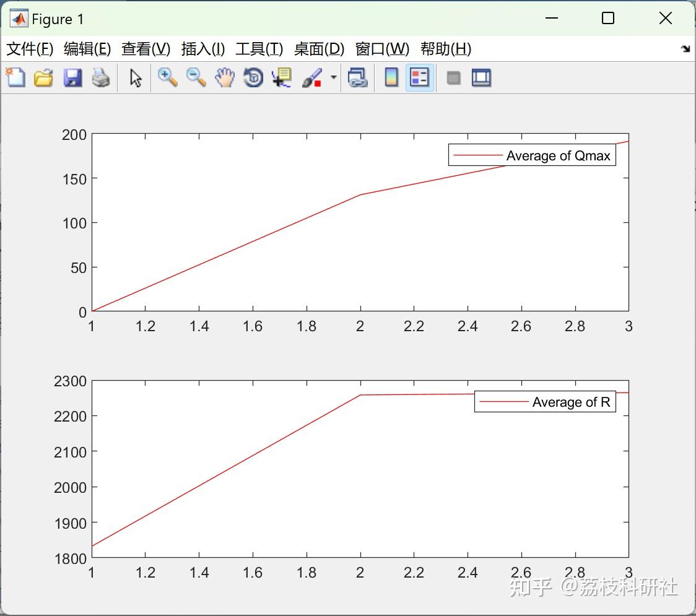Viewport: 696px width, 616px height.
Task: Select the Zoom Out tool
Action: pyautogui.click(x=196, y=77)
